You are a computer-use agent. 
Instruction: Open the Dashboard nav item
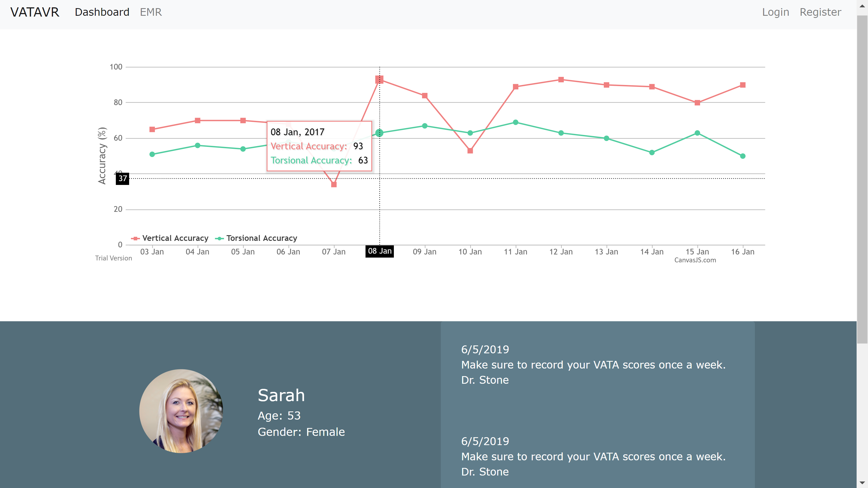click(102, 12)
